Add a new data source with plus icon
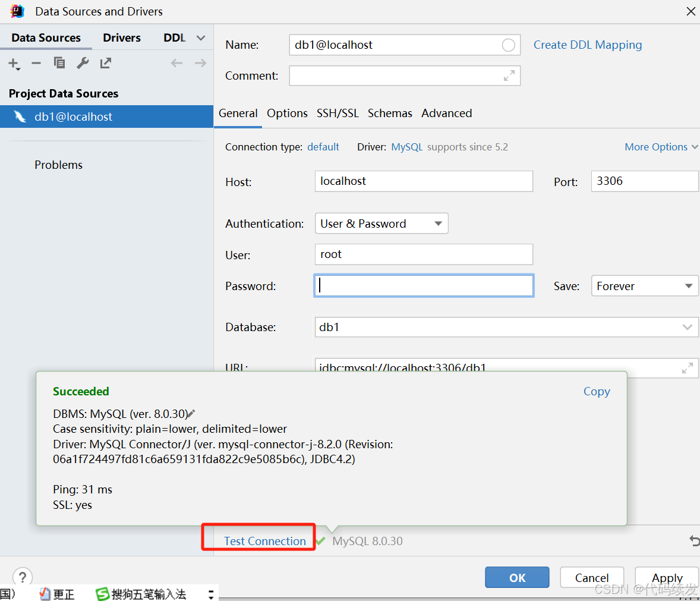700x601 pixels. click(x=14, y=64)
